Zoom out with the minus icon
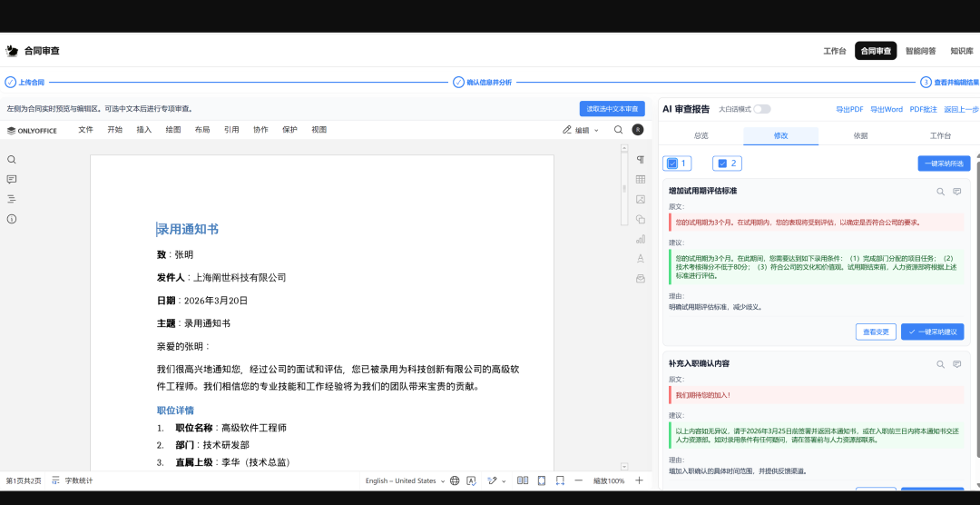This screenshot has width=980, height=505. point(579,480)
